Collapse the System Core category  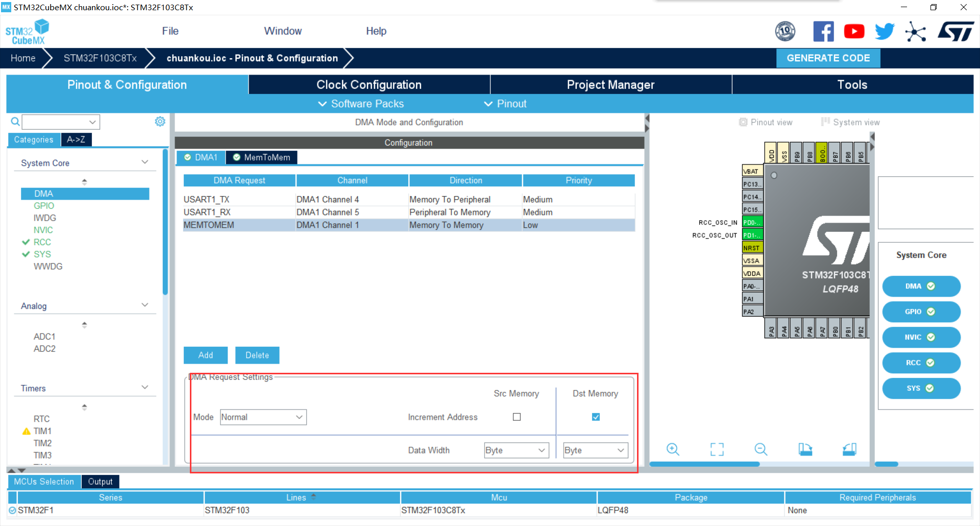coord(145,162)
